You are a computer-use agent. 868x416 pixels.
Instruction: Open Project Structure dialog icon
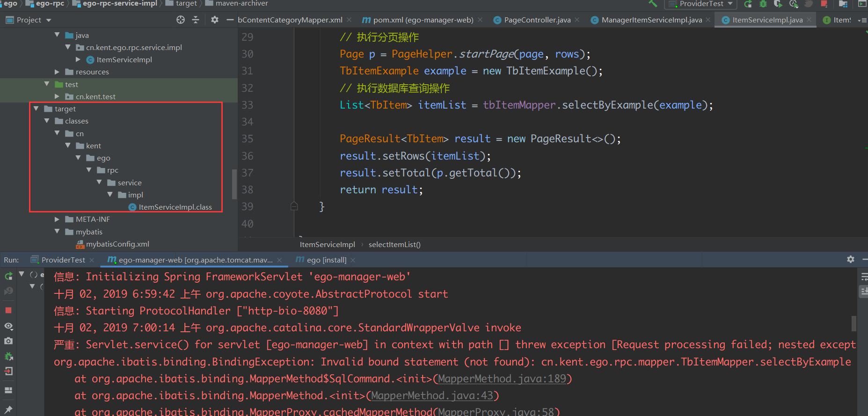click(843, 4)
